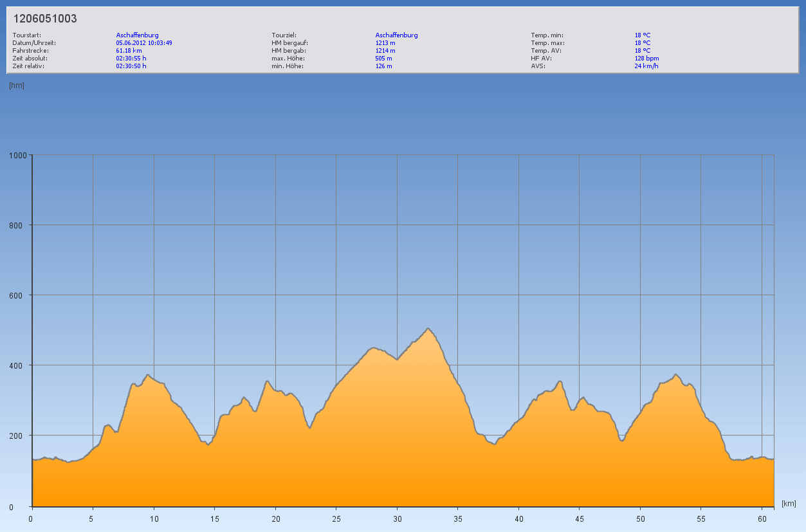
Task: Click the 1000 label on the height axis
Action: click(x=18, y=155)
